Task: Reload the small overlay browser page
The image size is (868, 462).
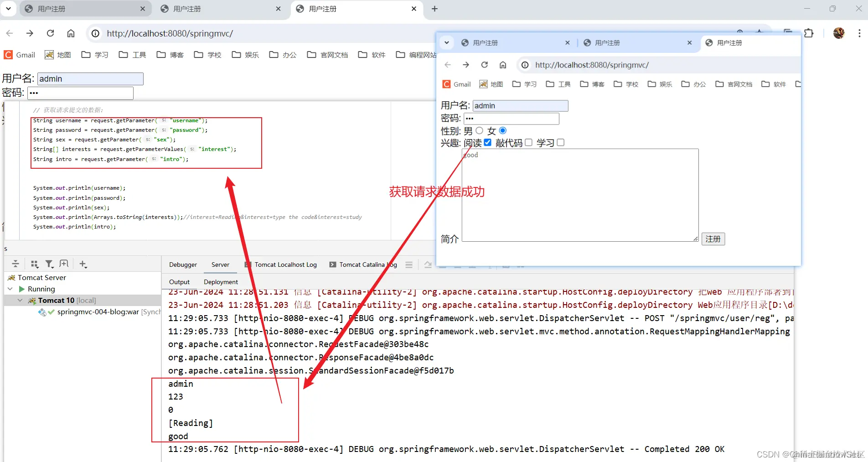Action: point(485,65)
